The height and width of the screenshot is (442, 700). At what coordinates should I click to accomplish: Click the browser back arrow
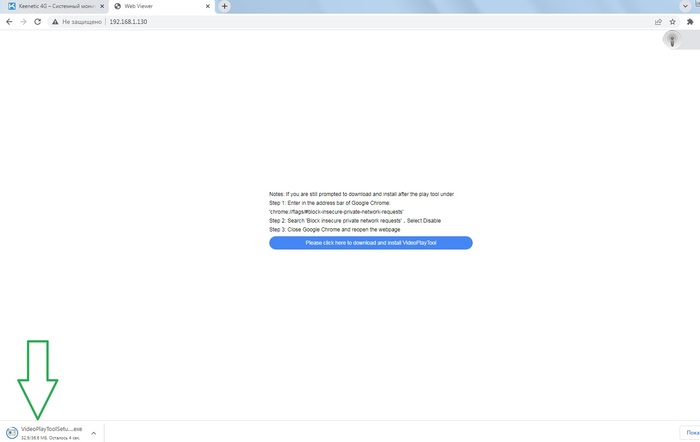point(9,21)
